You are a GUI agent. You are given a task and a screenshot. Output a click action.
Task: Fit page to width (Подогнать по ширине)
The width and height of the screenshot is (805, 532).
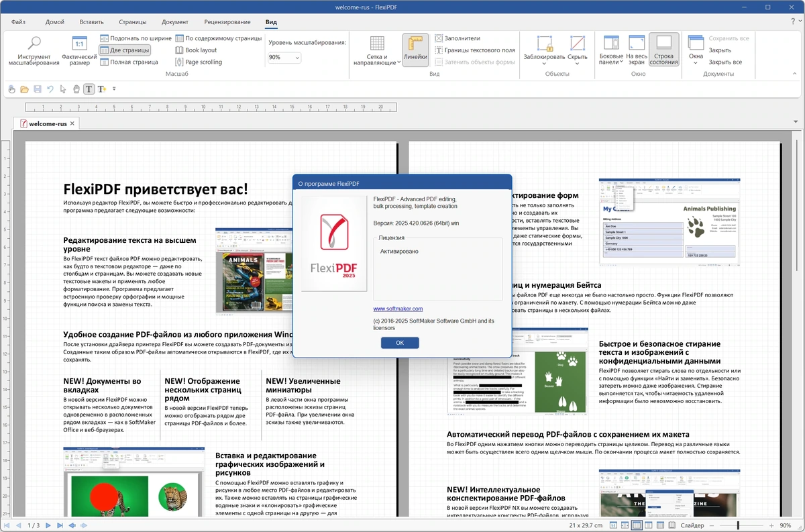click(x=136, y=38)
